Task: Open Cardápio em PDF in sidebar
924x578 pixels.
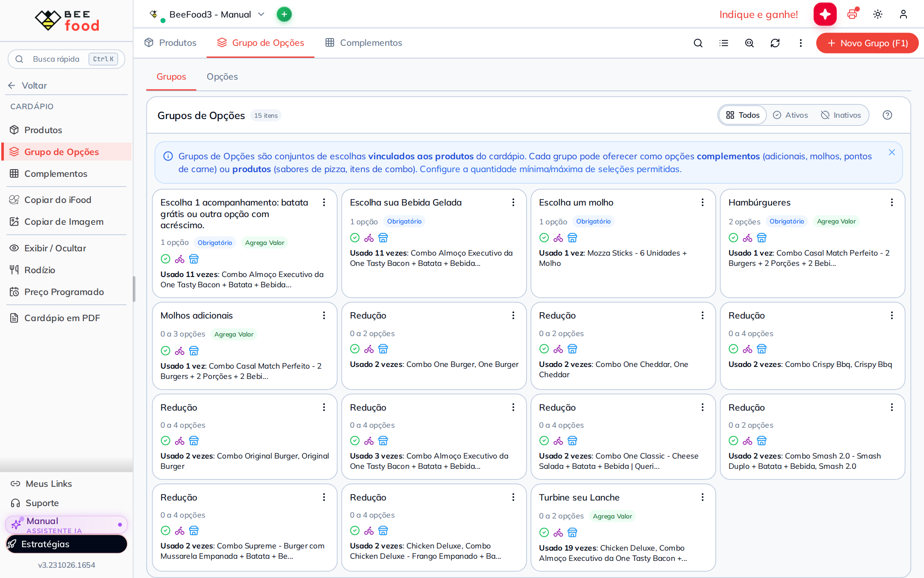Action: coord(67,318)
